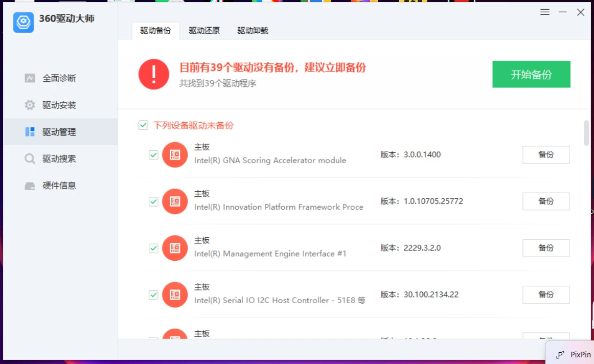The image size is (594, 364).
Task: Click Intel(R) Management Engine Interface #1 name
Action: (x=270, y=254)
